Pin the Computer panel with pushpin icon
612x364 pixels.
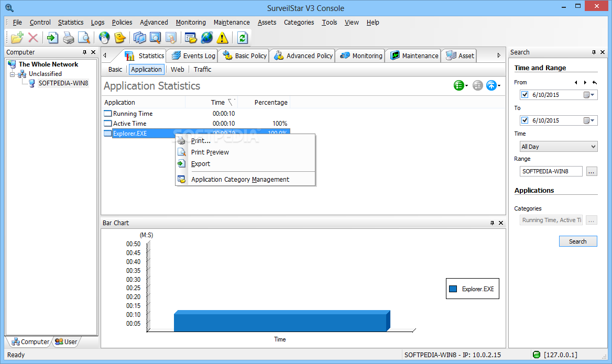[84, 52]
